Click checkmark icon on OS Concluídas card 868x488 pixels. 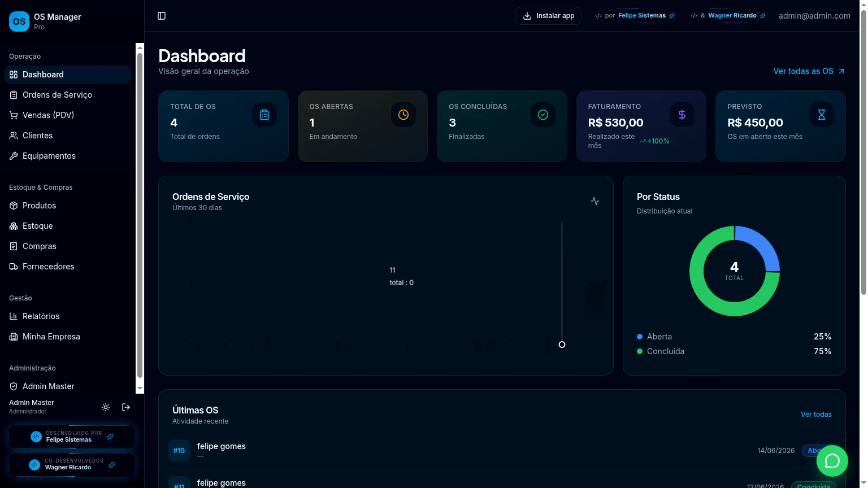[543, 115]
